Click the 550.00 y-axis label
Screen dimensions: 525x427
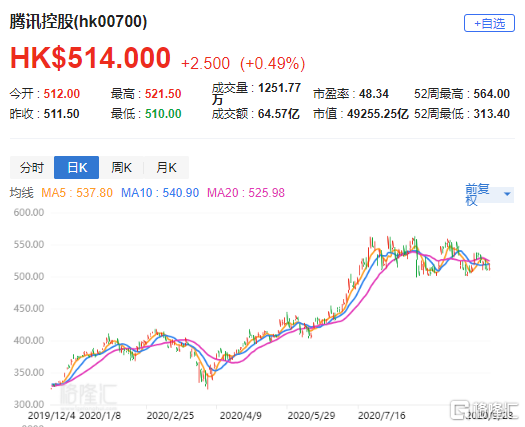click(29, 244)
